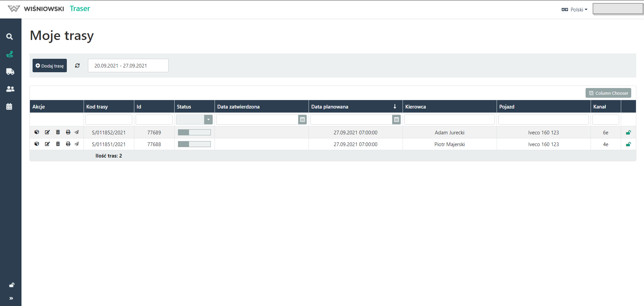Open the drivers people icon in sidebar
The height and width of the screenshot is (306, 644).
point(10,89)
